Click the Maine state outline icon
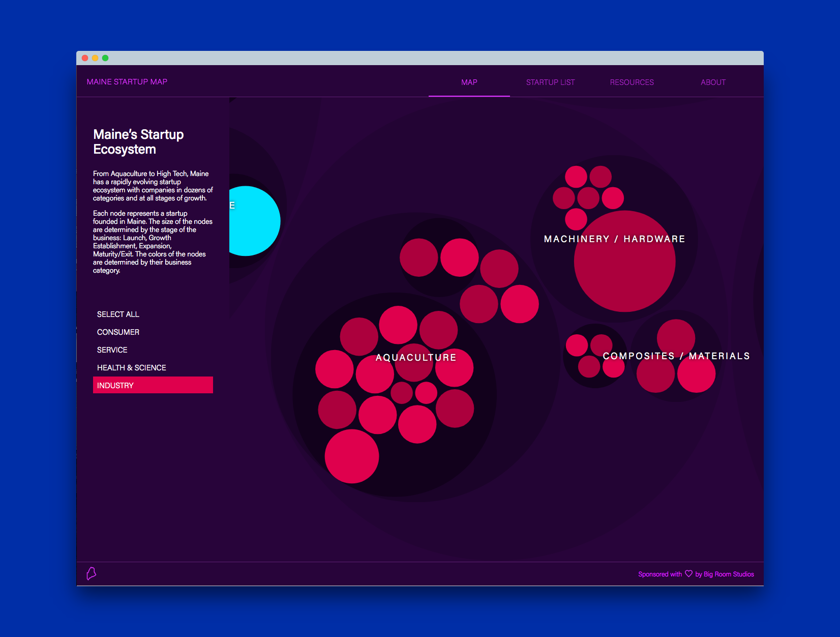Screen dimensions: 840x637 92,574
